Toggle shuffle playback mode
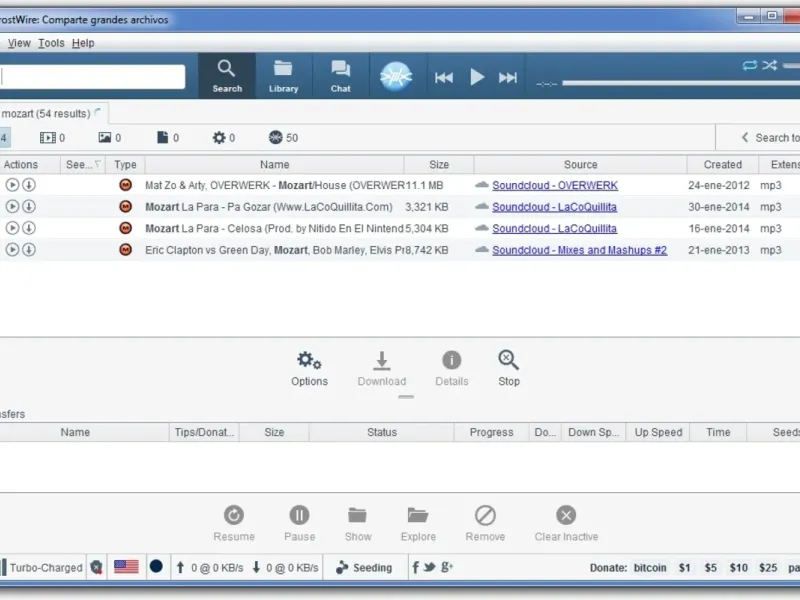The height and width of the screenshot is (600, 800). 769,65
